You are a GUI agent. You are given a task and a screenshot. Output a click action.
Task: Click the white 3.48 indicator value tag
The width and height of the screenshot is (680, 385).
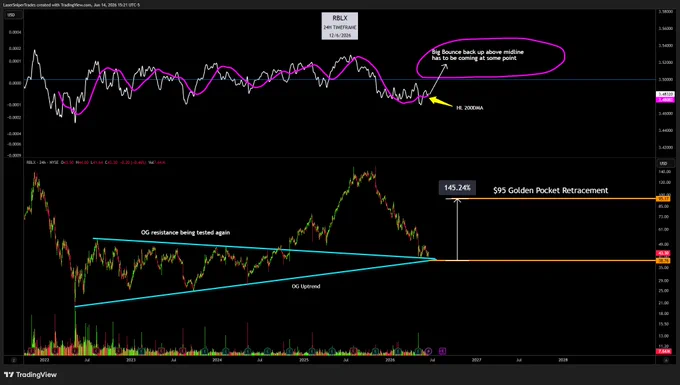pos(665,94)
